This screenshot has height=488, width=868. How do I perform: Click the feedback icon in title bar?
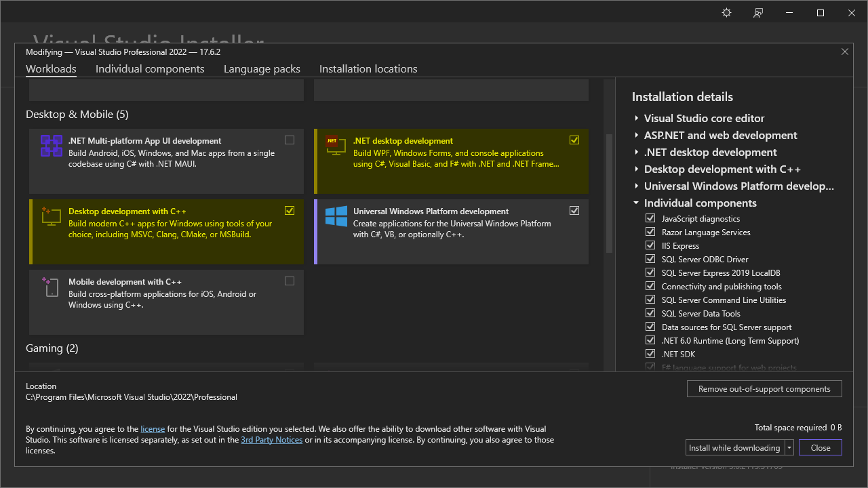tap(758, 13)
